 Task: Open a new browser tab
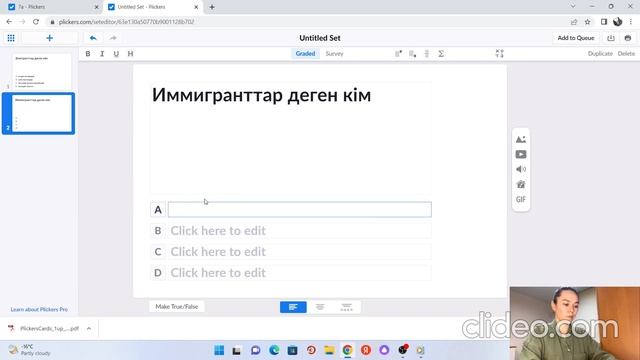[212, 7]
